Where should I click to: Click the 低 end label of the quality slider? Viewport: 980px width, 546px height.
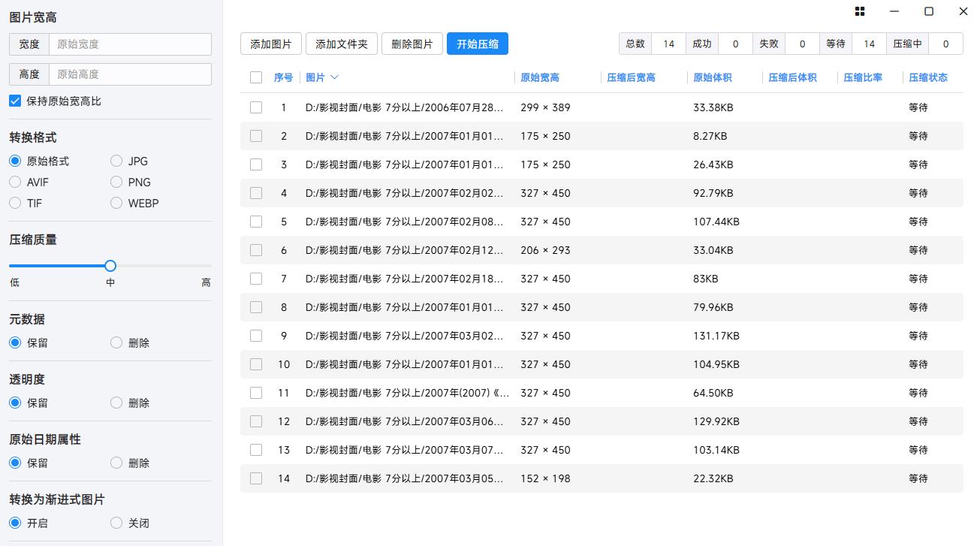point(14,282)
